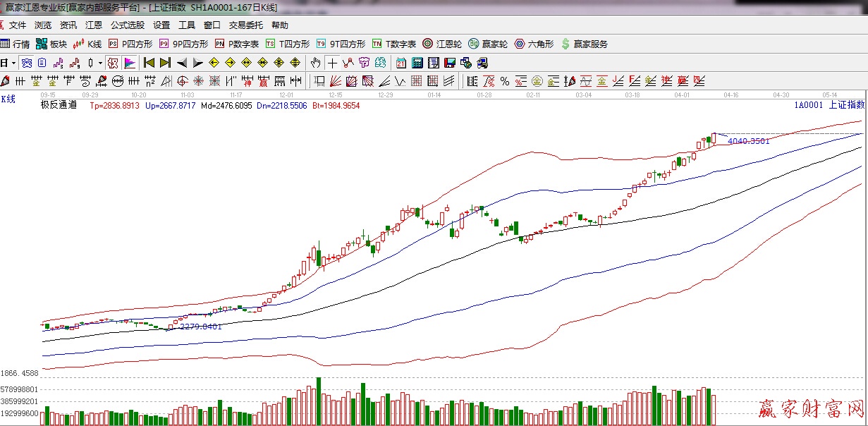868x426 pixels.
Task: Toggle the highlighted pink flag indicator button
Action: [129, 63]
